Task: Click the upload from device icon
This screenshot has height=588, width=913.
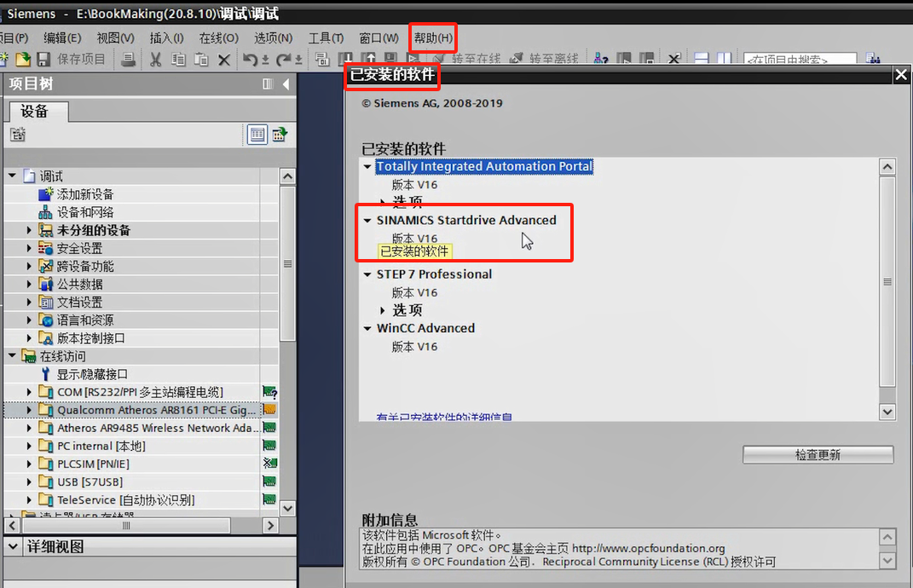Action: click(x=369, y=58)
